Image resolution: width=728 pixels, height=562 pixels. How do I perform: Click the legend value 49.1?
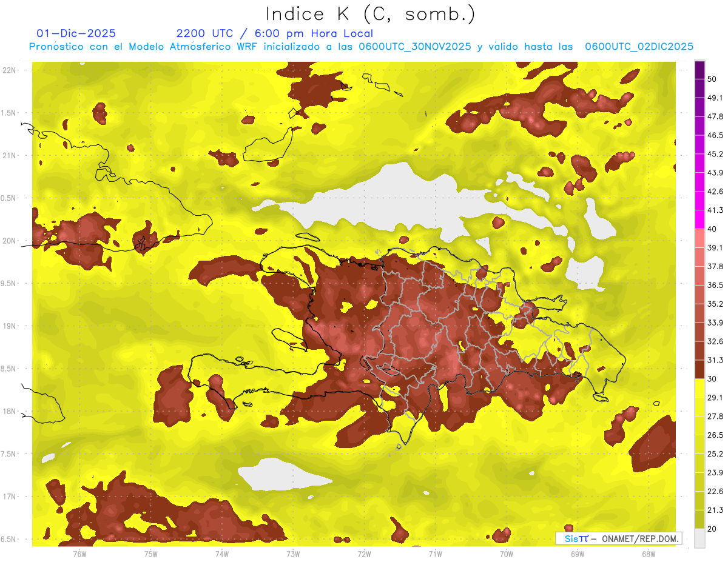(x=715, y=98)
